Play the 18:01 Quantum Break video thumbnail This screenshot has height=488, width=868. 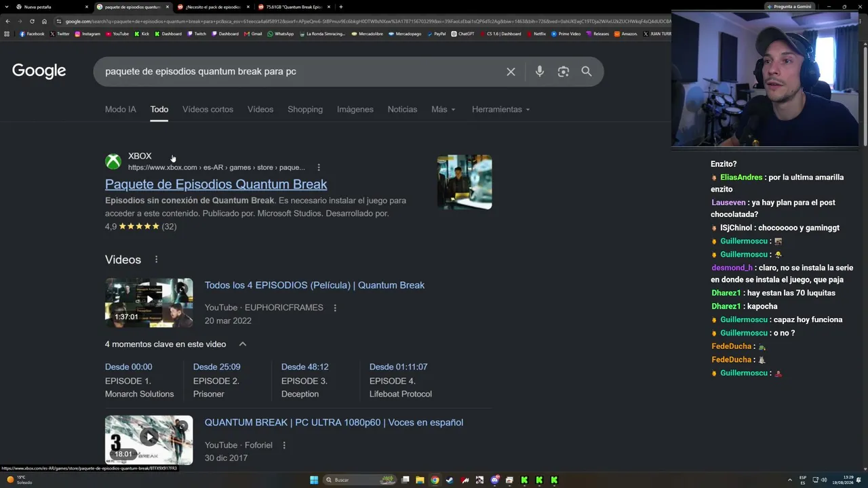point(149,440)
